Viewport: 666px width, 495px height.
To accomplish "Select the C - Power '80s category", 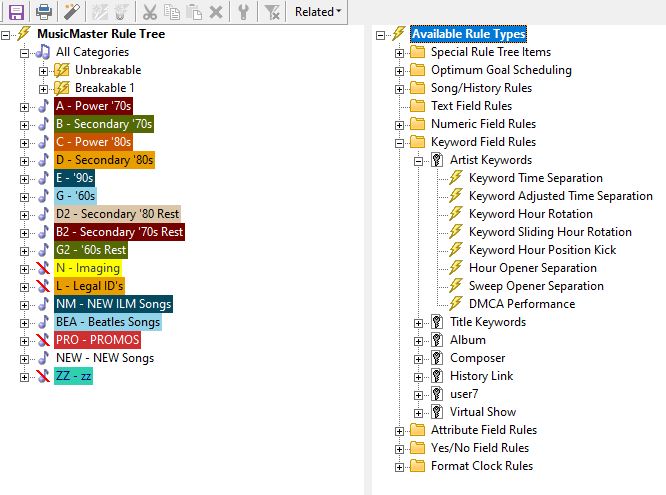I will 93,142.
